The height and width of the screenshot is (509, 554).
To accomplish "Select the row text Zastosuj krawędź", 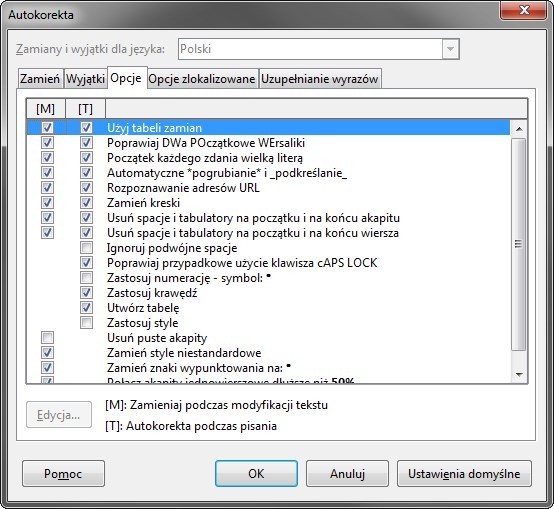I will point(152,293).
